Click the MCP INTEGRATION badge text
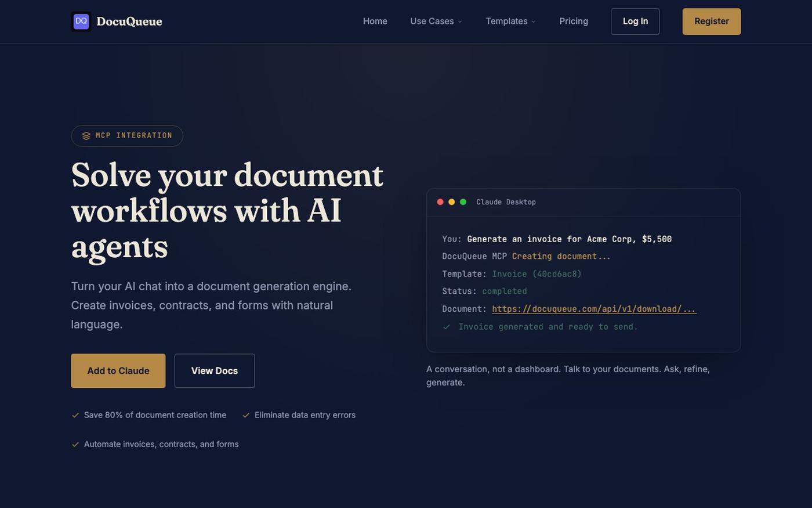This screenshot has width=812, height=508. point(134,135)
